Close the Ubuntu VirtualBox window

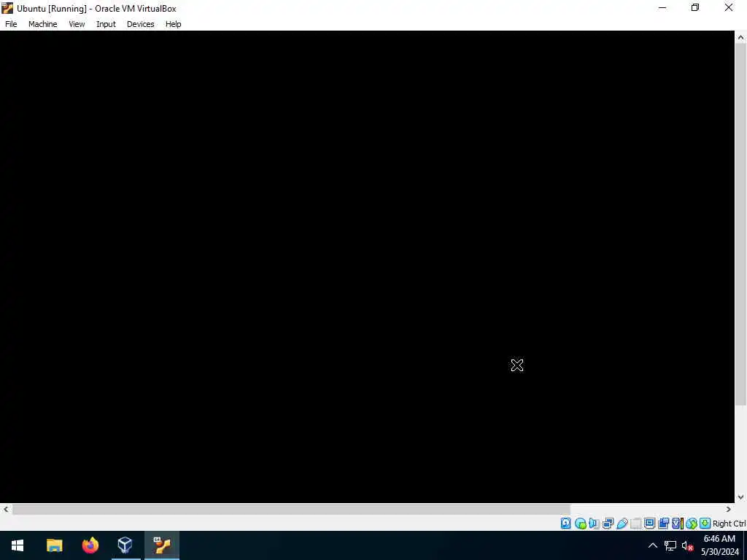(x=729, y=7)
